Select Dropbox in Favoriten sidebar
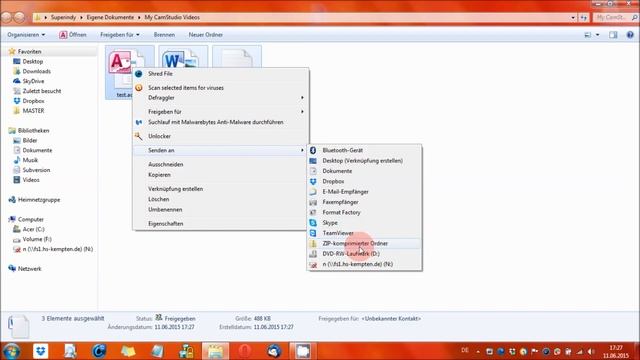The width and height of the screenshot is (640, 360). point(33,101)
